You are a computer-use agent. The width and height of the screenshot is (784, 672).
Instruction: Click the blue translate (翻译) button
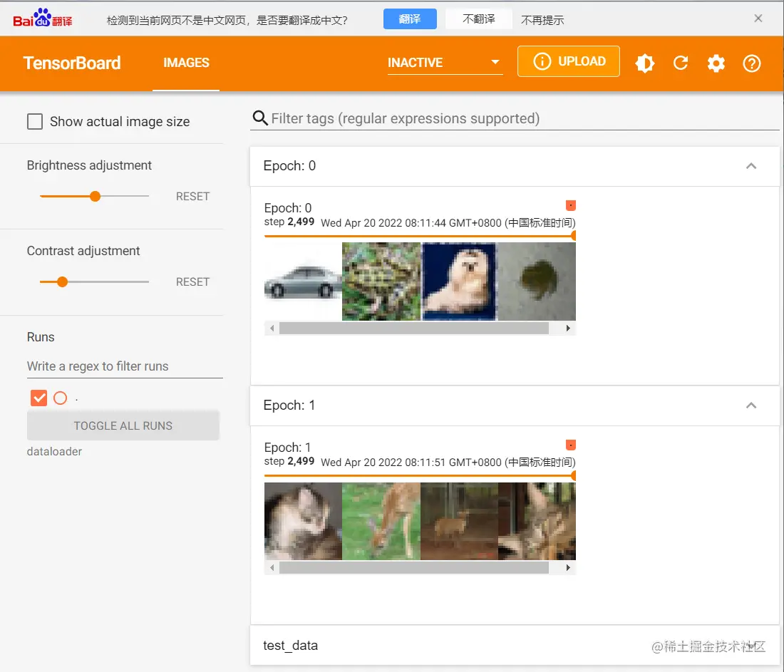[410, 19]
